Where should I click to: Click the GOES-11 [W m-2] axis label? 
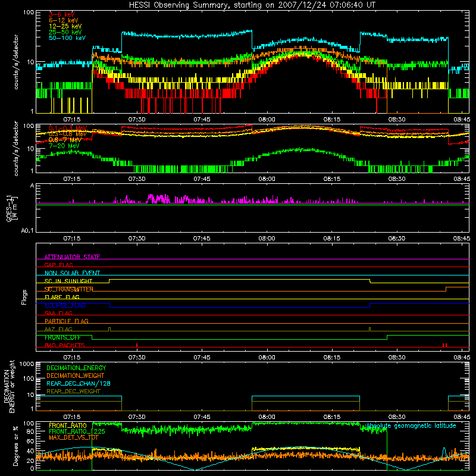tap(12, 208)
